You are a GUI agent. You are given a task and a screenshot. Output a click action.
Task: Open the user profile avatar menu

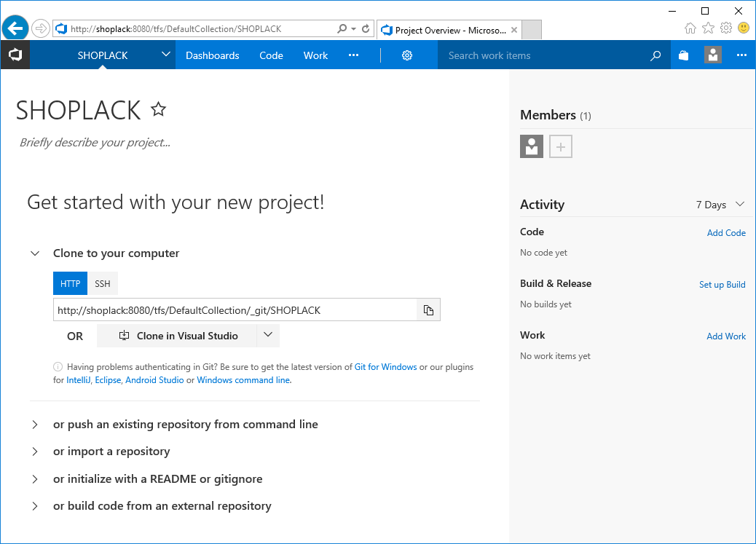click(x=712, y=55)
